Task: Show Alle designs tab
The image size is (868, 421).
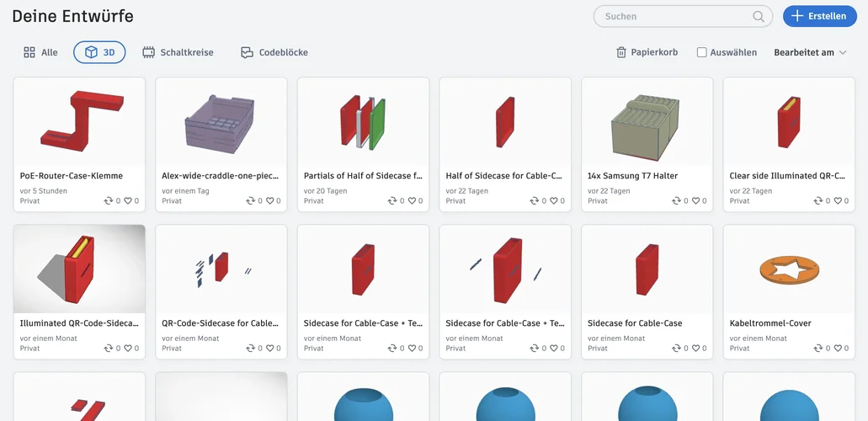Action: (x=40, y=52)
